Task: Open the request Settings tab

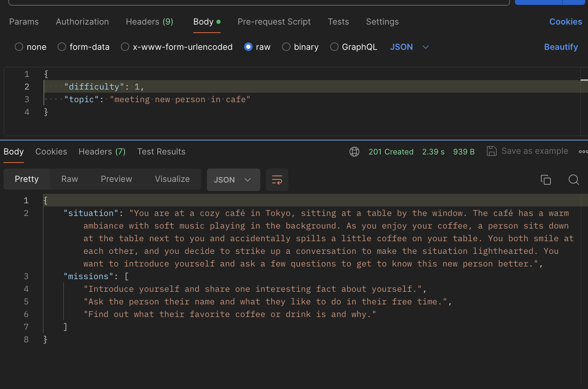Action: (383, 22)
